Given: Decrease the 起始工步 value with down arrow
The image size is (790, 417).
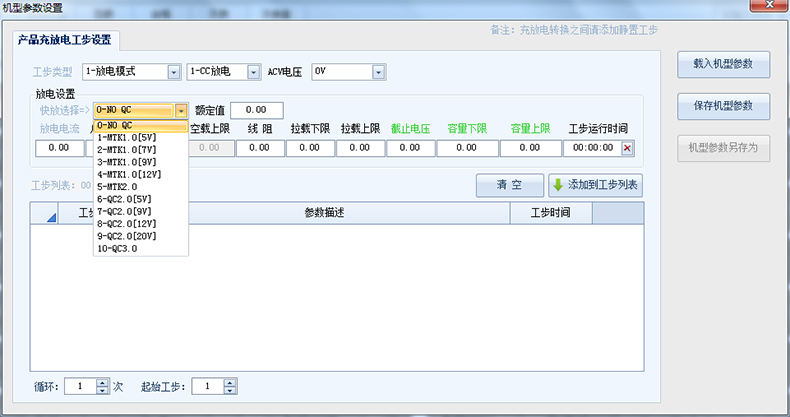Looking at the screenshot, I should tap(231, 390).
